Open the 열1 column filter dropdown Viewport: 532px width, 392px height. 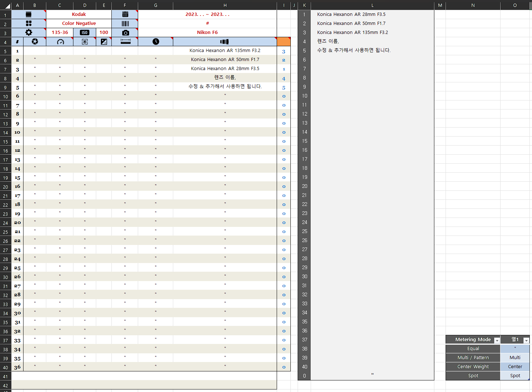[526, 340]
